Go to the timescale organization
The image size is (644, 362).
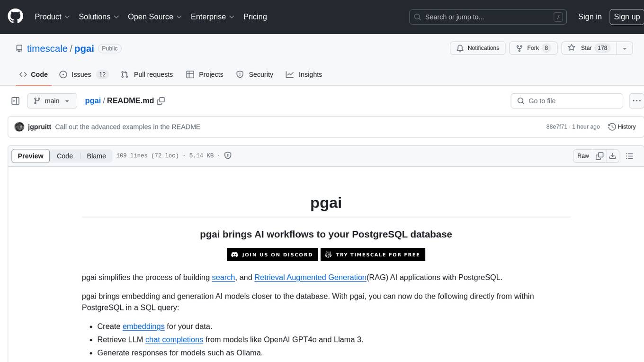[x=47, y=48]
